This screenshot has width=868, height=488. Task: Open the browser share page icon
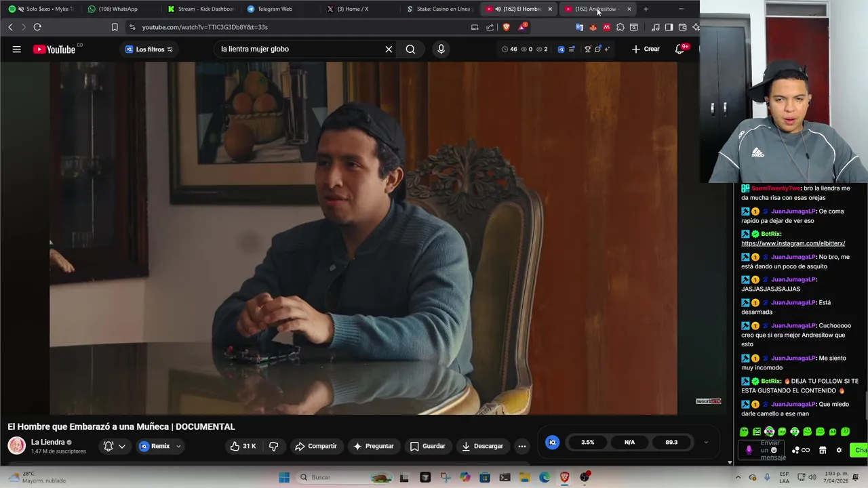[490, 27]
